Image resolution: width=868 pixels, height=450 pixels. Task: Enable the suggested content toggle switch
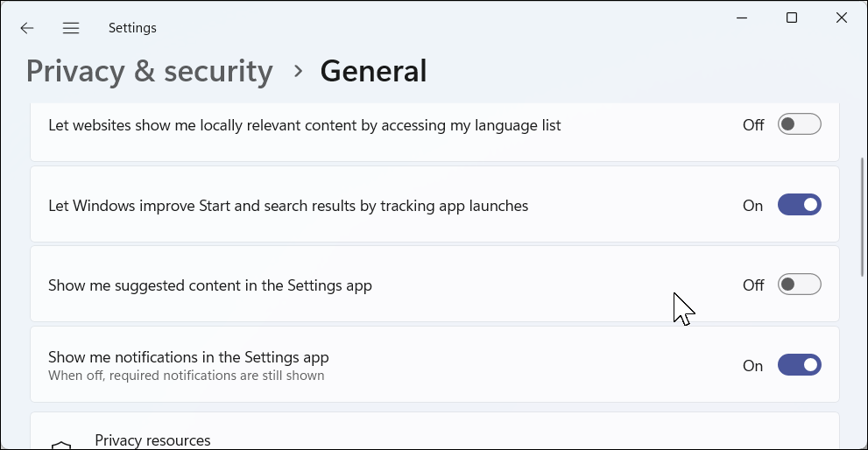click(x=799, y=285)
